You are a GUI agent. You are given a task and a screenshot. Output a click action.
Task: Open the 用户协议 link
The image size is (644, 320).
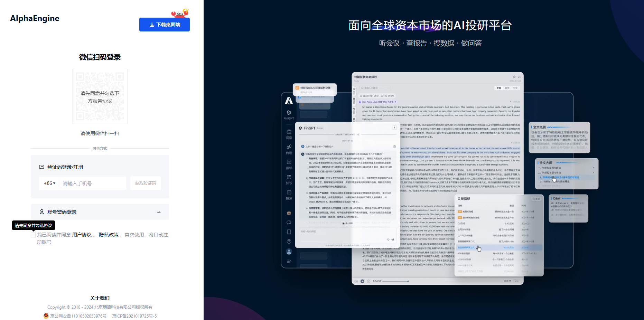coord(82,235)
